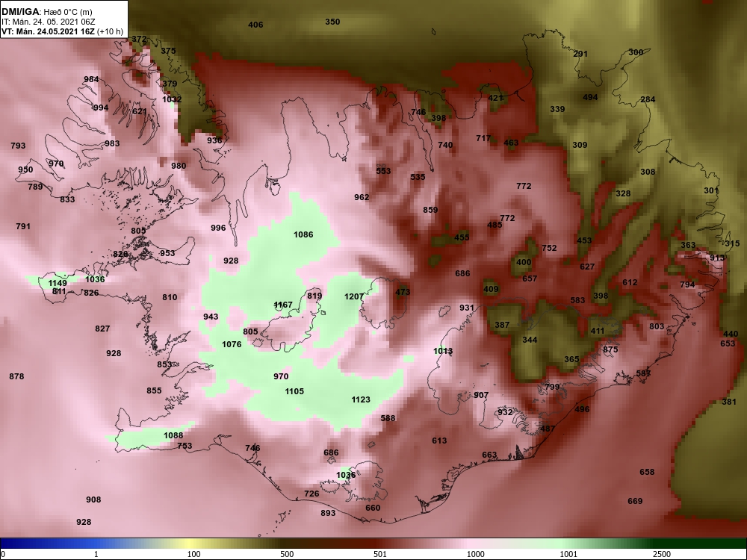Select the map value 344

coord(530,340)
